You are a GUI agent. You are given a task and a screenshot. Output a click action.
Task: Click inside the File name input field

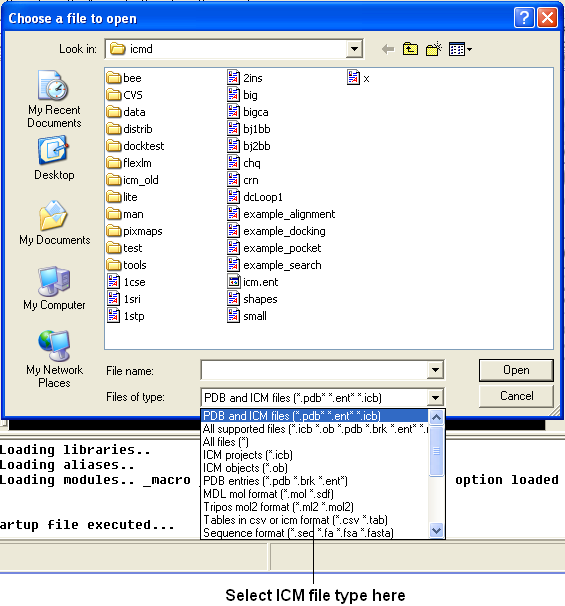314,370
